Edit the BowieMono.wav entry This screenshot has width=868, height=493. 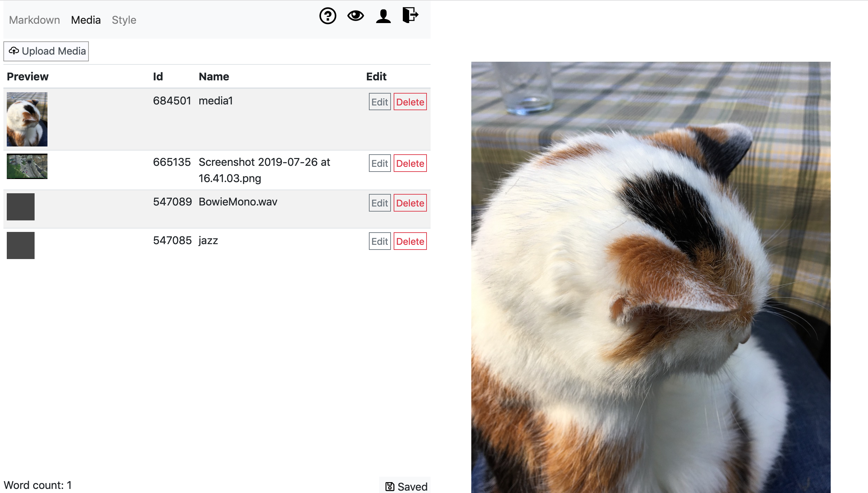(x=380, y=203)
